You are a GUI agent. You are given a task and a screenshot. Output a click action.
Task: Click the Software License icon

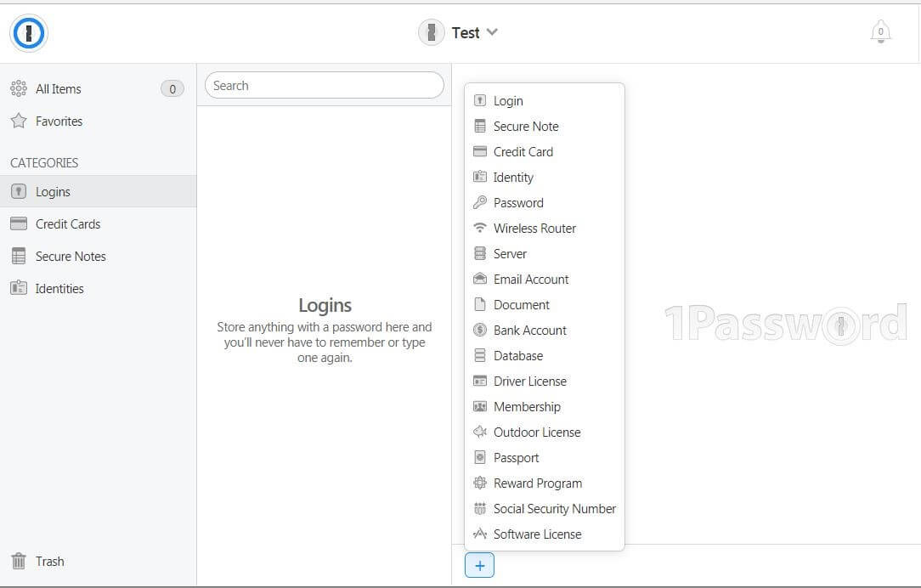coord(480,534)
